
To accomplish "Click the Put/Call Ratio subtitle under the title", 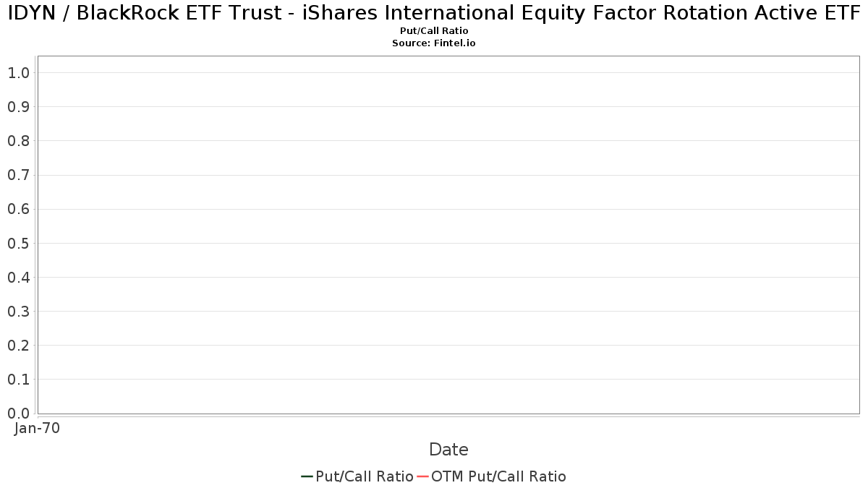I will [x=434, y=31].
